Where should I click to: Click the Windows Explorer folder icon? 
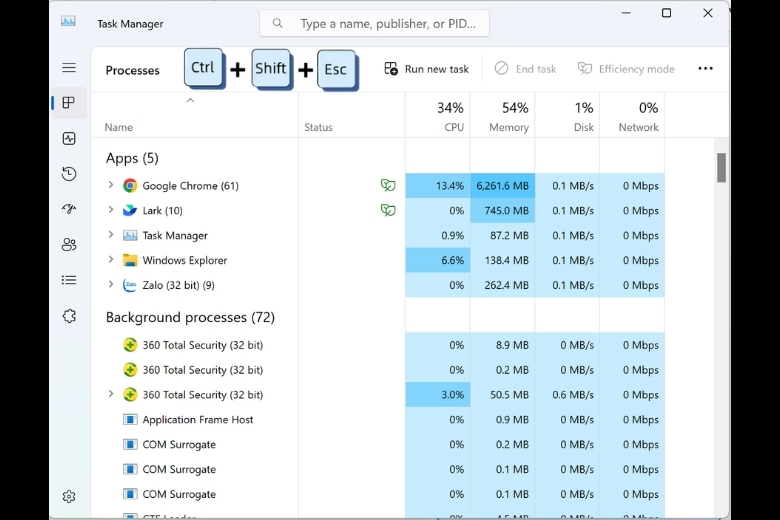click(x=130, y=260)
